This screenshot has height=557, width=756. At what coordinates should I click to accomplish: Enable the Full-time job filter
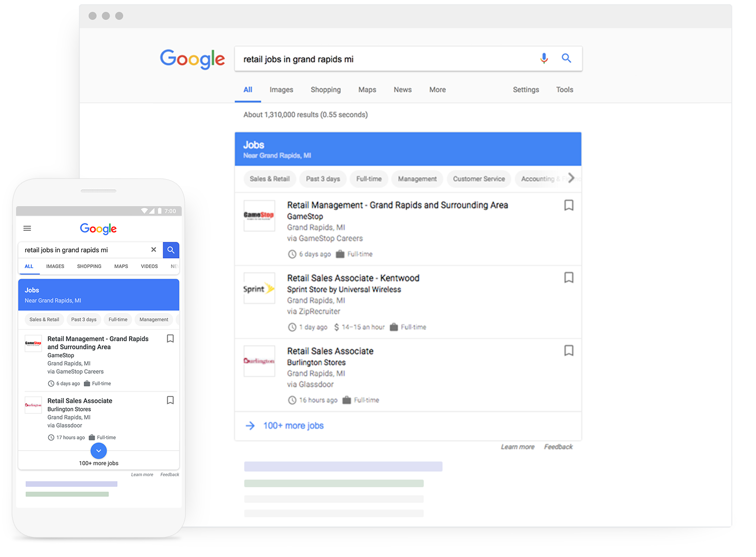coord(368,179)
